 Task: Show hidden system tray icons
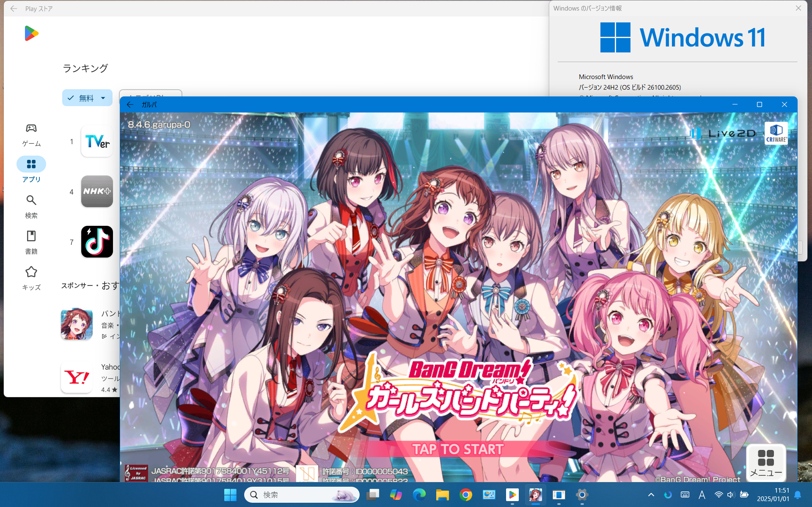click(651, 495)
